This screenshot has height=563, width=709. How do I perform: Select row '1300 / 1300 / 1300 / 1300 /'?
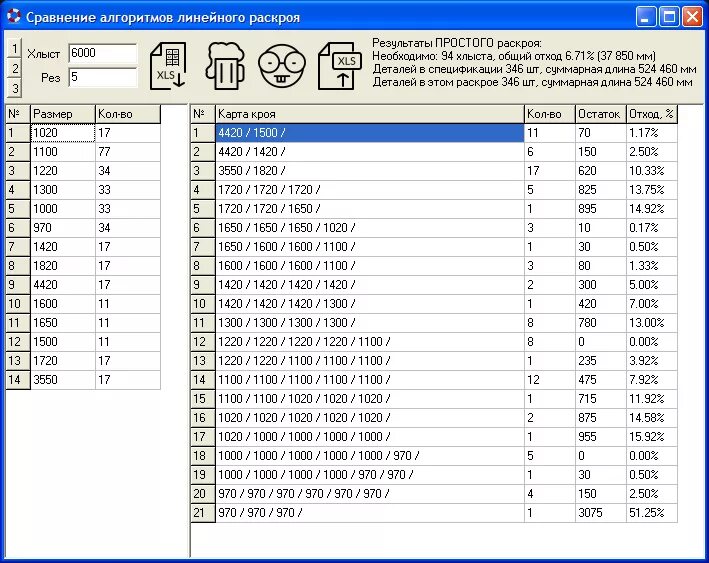click(x=370, y=323)
